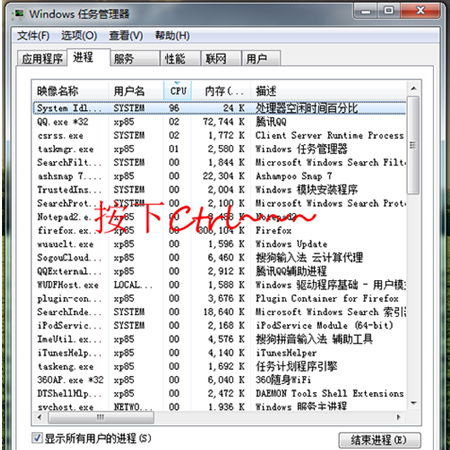Click the horizontal scrollbar thumb

101,417
